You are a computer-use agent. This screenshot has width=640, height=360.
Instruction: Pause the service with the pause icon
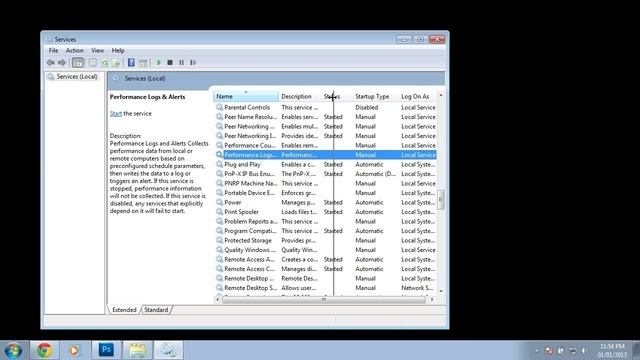tap(181, 62)
